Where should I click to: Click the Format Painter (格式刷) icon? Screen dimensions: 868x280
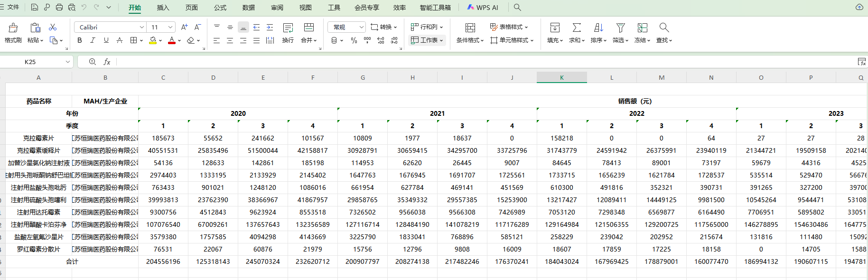click(x=13, y=28)
